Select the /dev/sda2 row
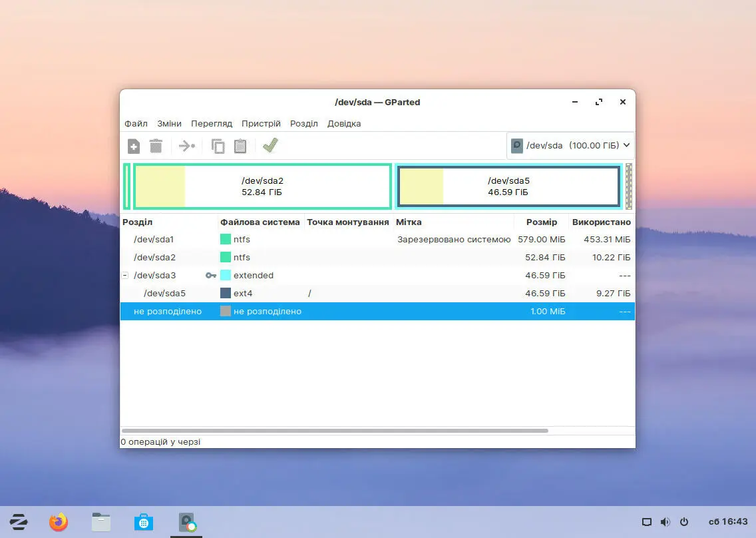The image size is (756, 538). coord(377,257)
